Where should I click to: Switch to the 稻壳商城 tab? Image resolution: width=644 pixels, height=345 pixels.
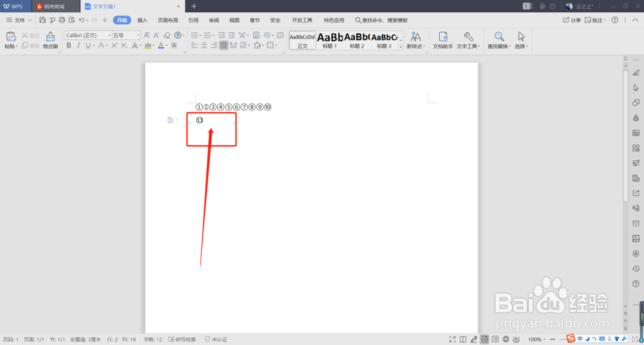tap(55, 6)
